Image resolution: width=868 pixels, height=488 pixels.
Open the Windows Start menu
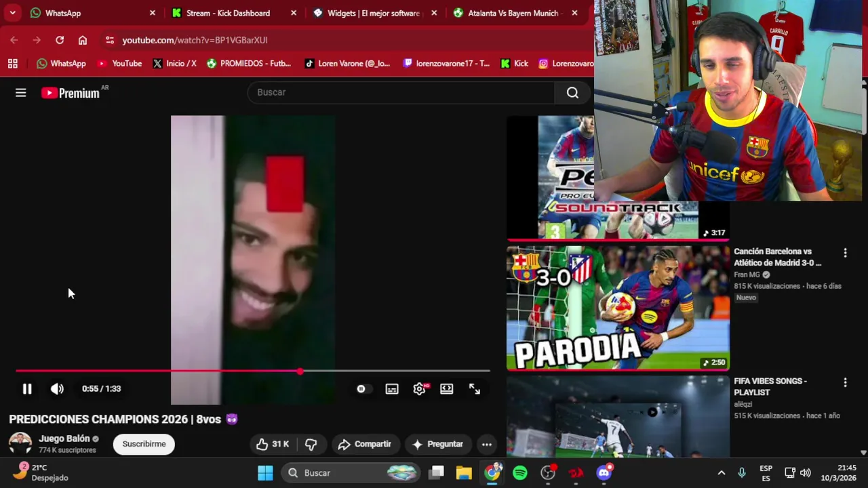[x=265, y=473]
